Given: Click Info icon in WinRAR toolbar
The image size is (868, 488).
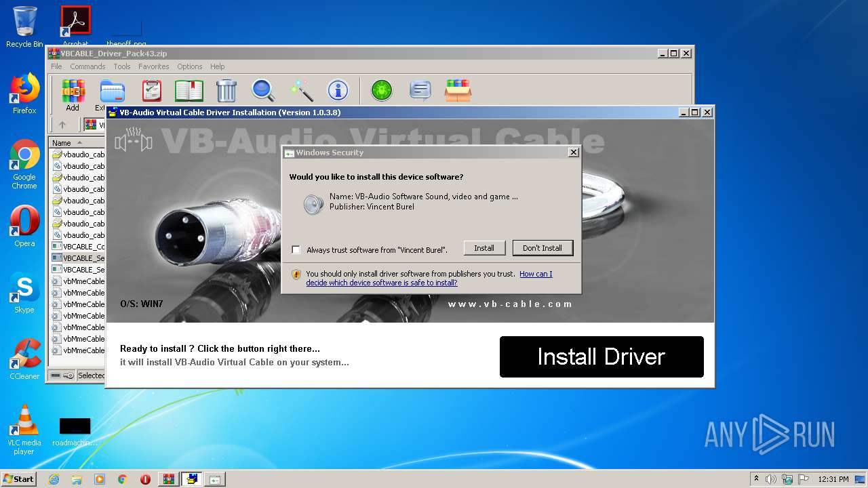Looking at the screenshot, I should [x=338, y=90].
